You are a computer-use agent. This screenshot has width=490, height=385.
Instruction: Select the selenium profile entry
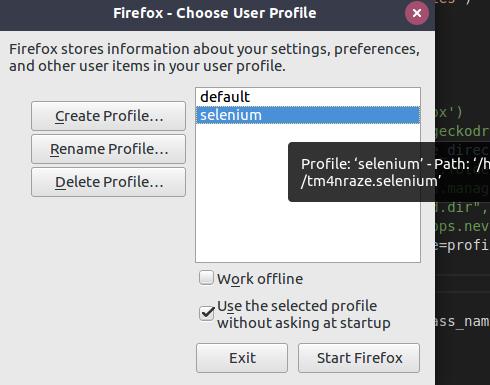[x=308, y=115]
